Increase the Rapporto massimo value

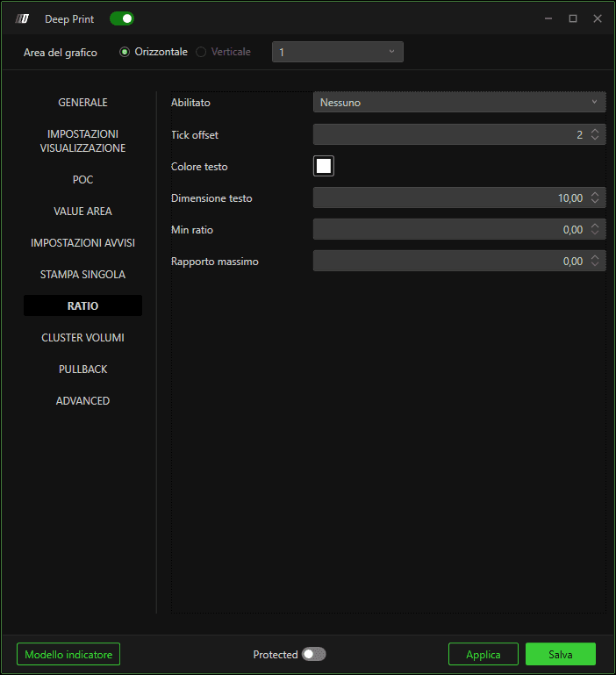pyautogui.click(x=594, y=257)
